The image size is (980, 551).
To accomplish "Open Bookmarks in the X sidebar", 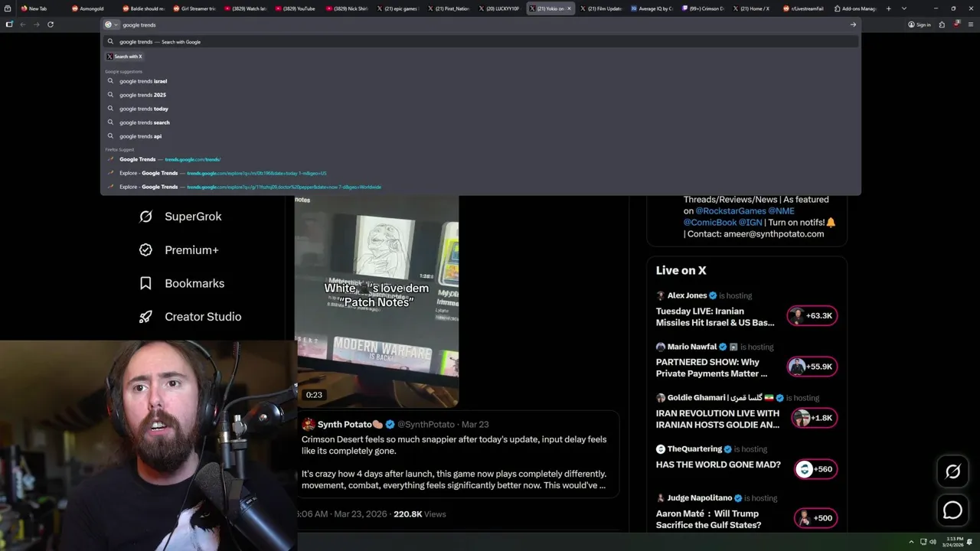I will tap(181, 283).
